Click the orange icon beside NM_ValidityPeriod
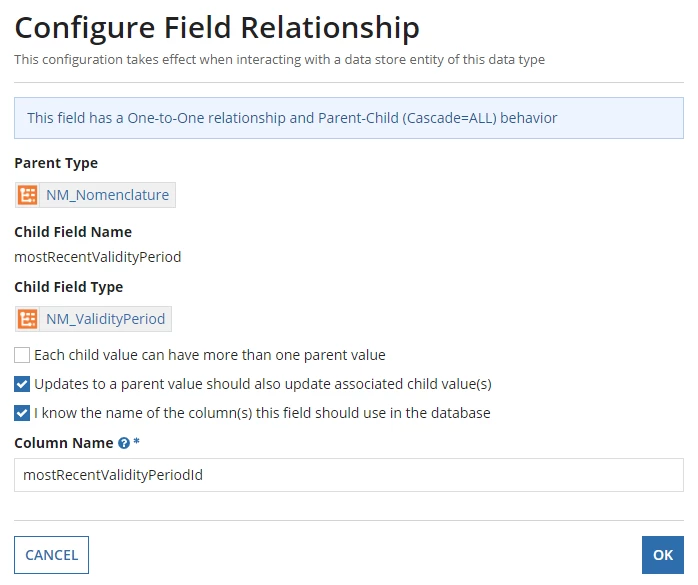The image size is (698, 585). point(28,319)
